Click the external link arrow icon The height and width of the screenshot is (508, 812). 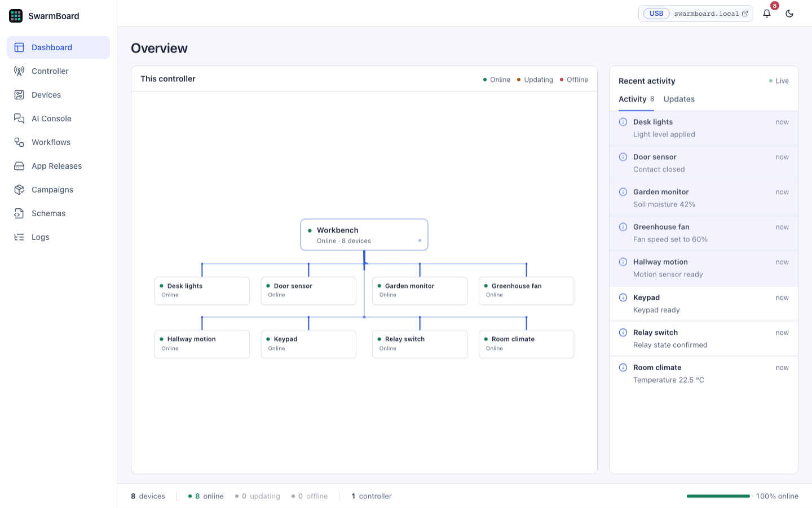(745, 14)
